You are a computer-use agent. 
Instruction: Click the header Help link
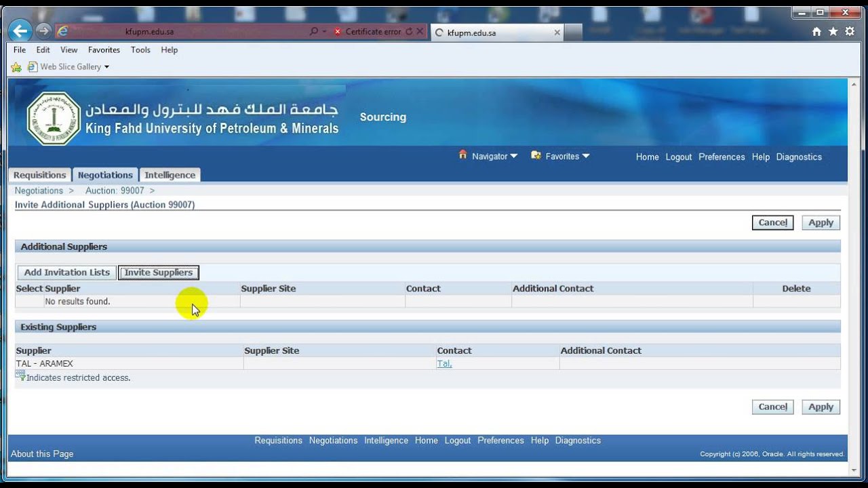pos(760,157)
